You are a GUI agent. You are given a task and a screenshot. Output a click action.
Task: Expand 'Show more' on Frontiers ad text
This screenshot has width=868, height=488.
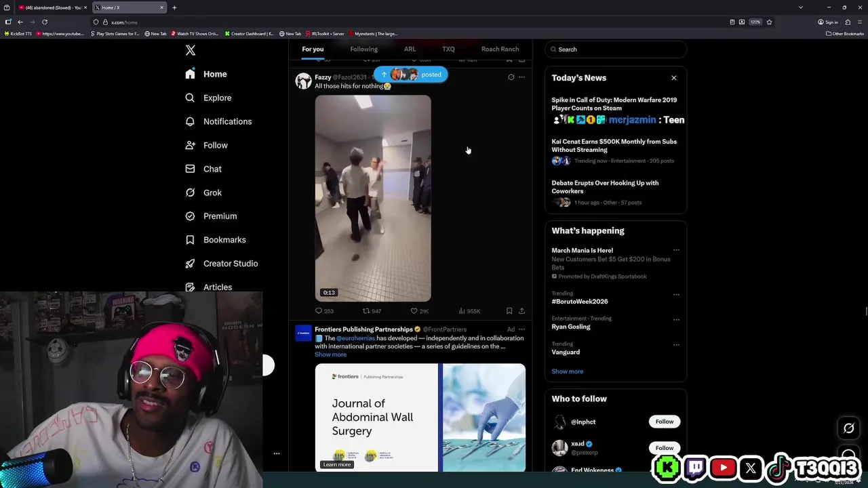(x=330, y=354)
